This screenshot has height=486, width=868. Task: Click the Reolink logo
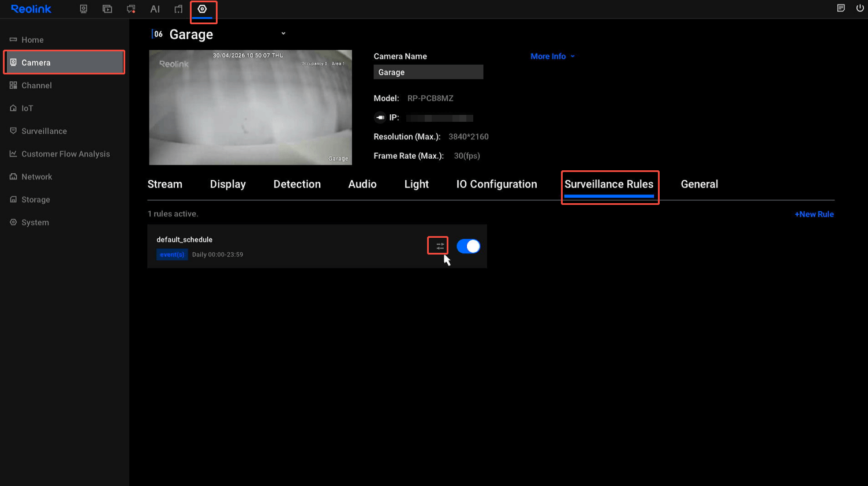tap(31, 9)
